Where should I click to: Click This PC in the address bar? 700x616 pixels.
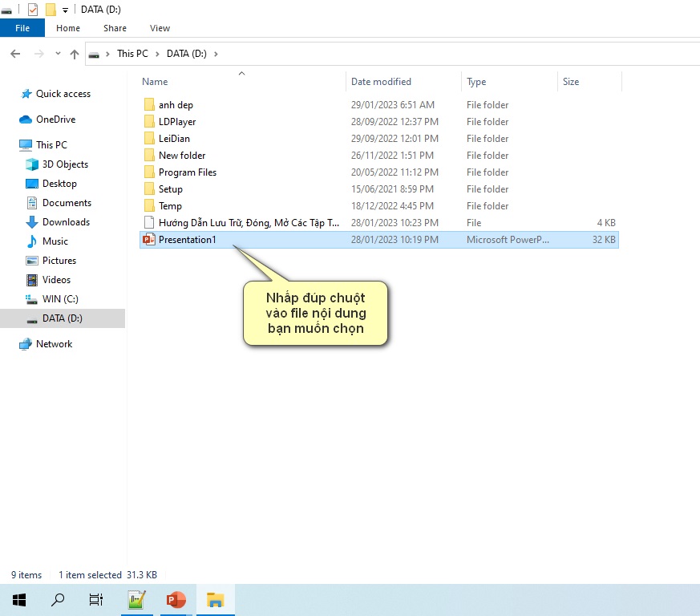point(132,54)
